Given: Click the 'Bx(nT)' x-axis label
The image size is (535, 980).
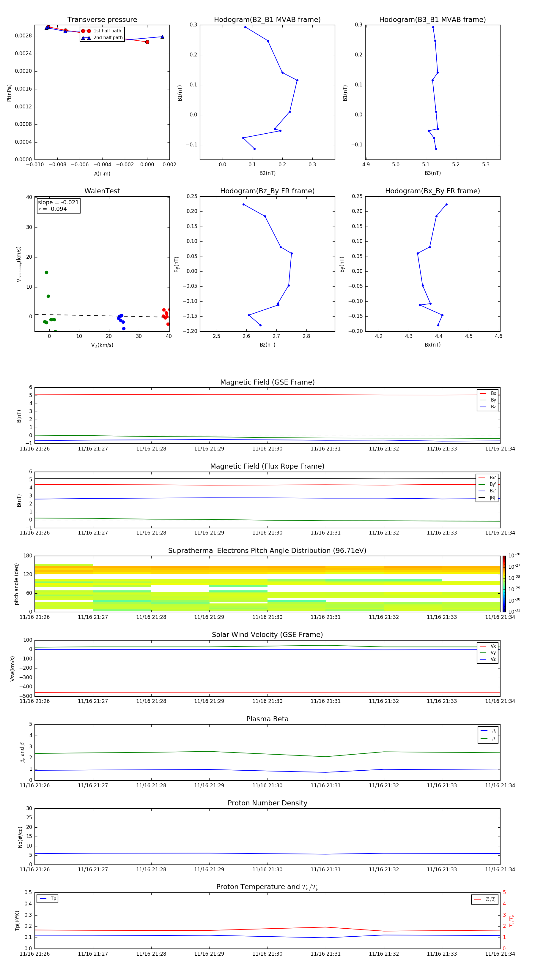Looking at the screenshot, I should (x=432, y=345).
